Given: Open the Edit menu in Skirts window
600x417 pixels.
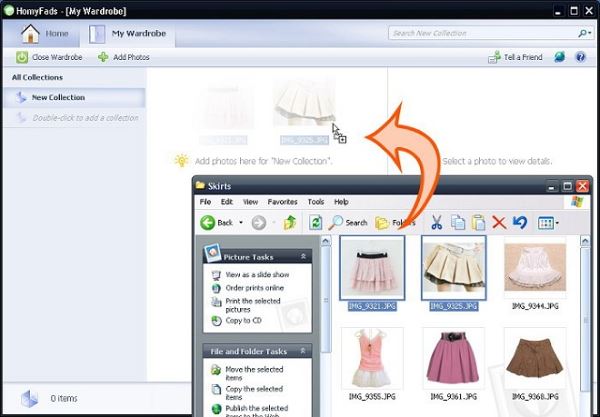Looking at the screenshot, I should coord(227,202).
